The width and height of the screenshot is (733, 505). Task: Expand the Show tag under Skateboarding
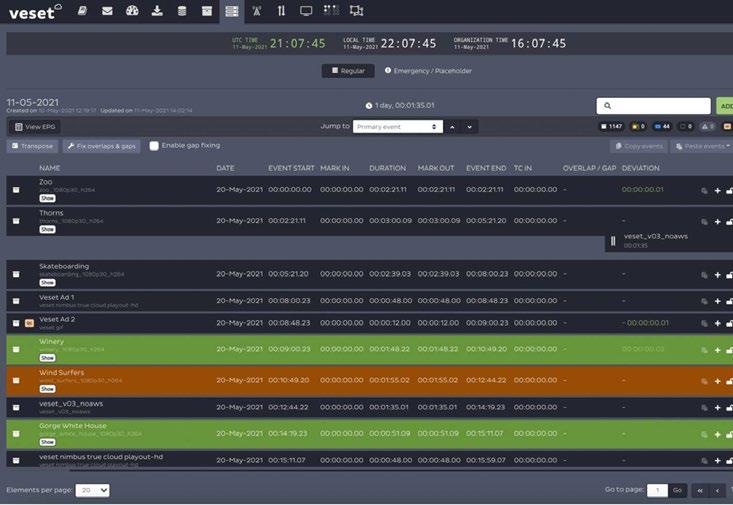point(47,282)
